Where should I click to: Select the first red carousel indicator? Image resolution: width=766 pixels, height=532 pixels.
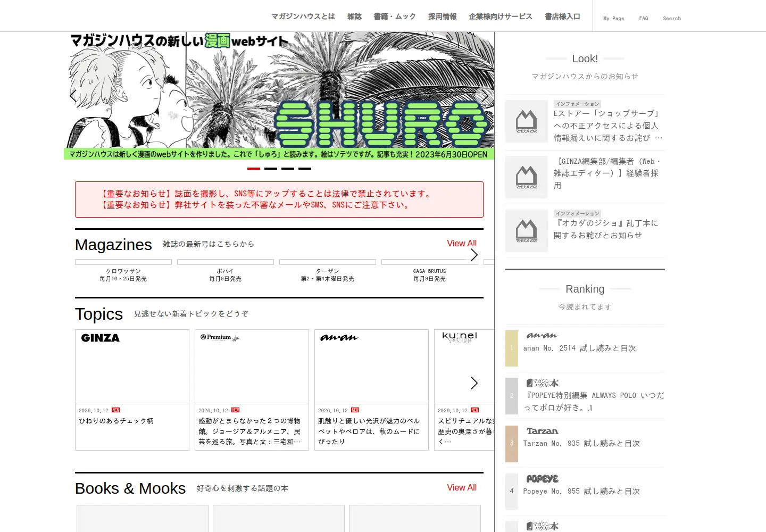point(254,168)
